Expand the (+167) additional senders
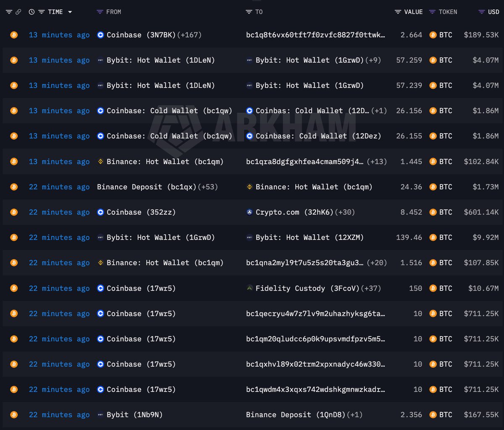This screenshot has height=430, width=504. click(x=189, y=35)
